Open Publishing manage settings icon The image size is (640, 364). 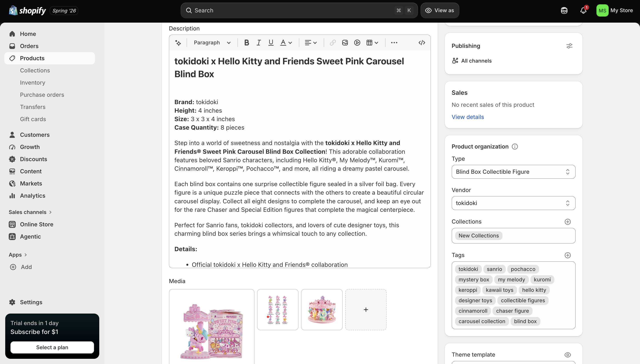click(569, 46)
